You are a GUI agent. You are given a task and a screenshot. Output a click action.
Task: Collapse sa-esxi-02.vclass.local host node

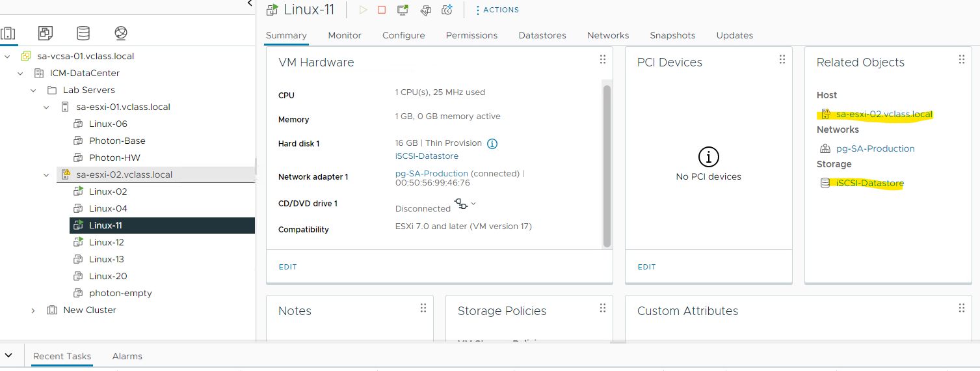point(46,175)
